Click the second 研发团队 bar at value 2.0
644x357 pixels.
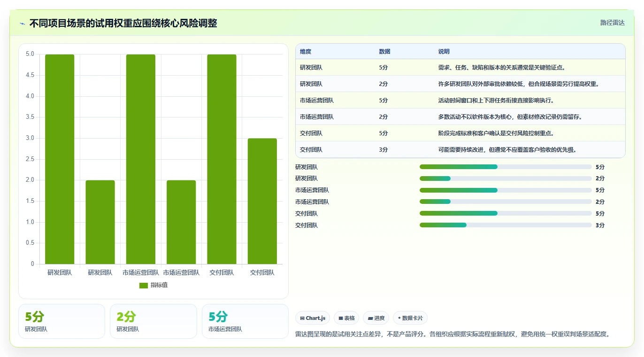100,222
